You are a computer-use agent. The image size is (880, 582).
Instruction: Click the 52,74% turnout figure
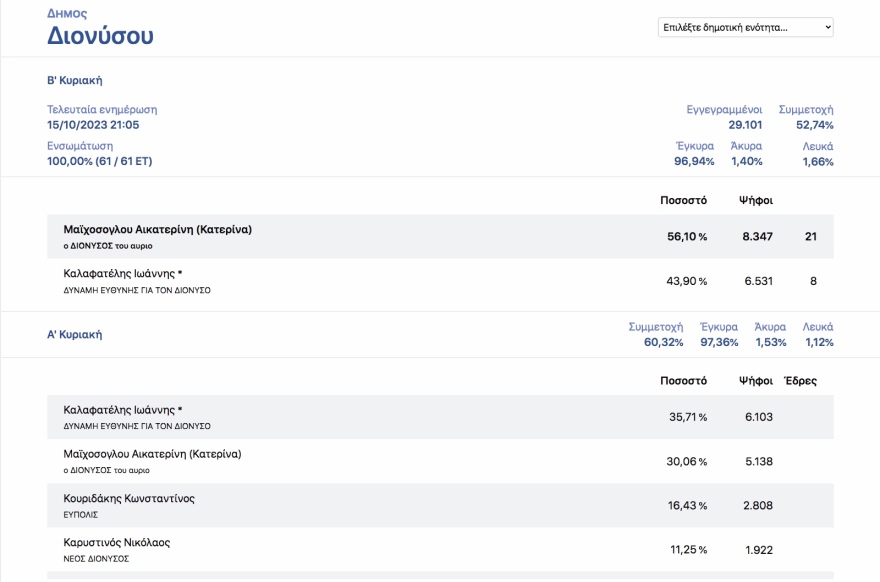pyautogui.click(x=814, y=125)
